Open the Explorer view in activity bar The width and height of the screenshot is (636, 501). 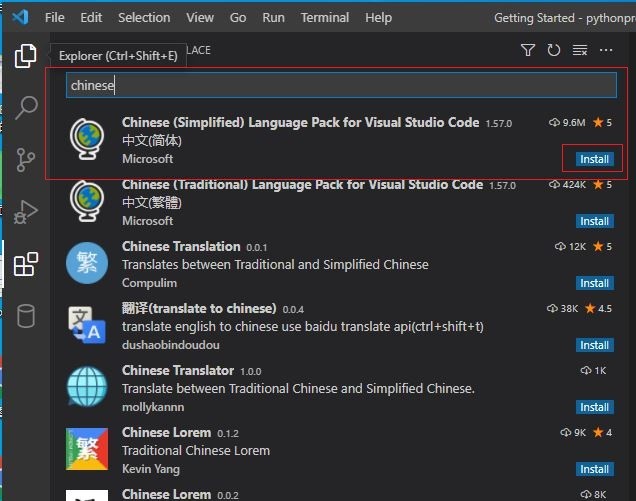point(26,56)
